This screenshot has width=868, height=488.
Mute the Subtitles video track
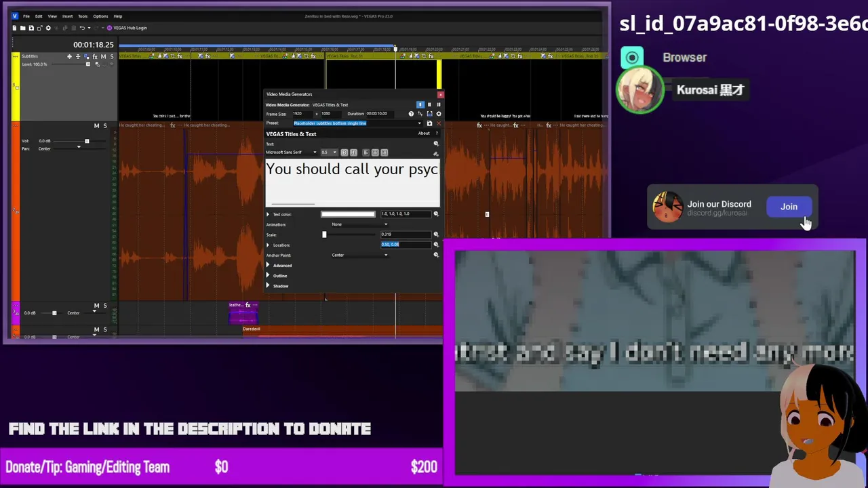[103, 56]
